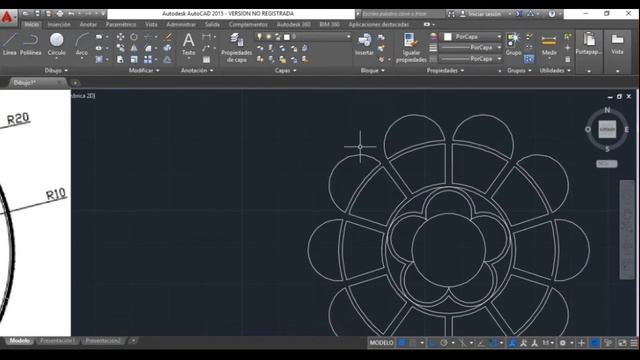Switch to the Vista ribbon tab
The height and width of the screenshot is (360, 640).
(151, 24)
